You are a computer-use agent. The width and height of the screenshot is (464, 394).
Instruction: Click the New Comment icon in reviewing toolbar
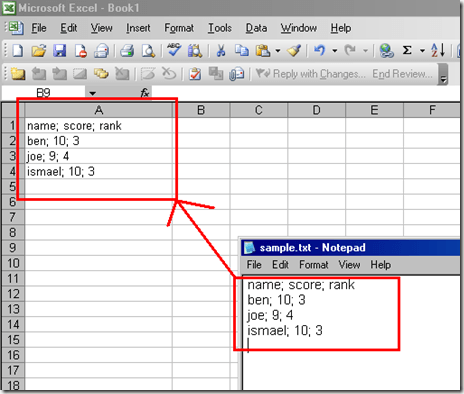click(x=18, y=74)
